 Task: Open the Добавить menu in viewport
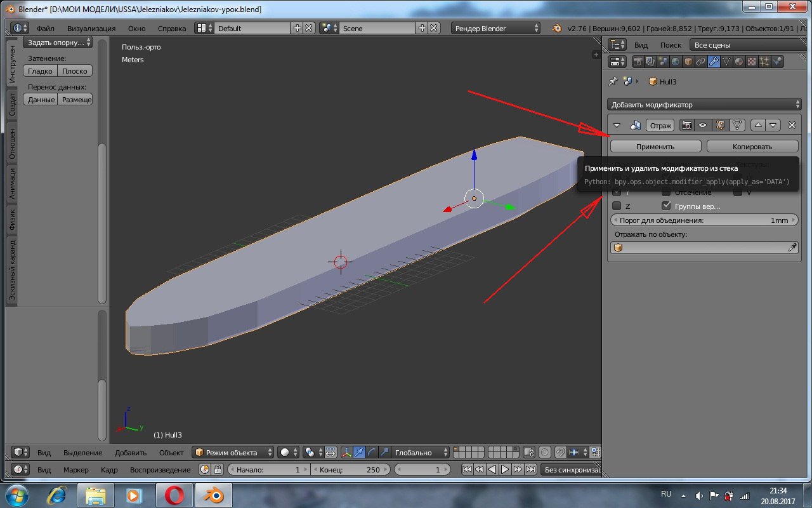click(131, 453)
